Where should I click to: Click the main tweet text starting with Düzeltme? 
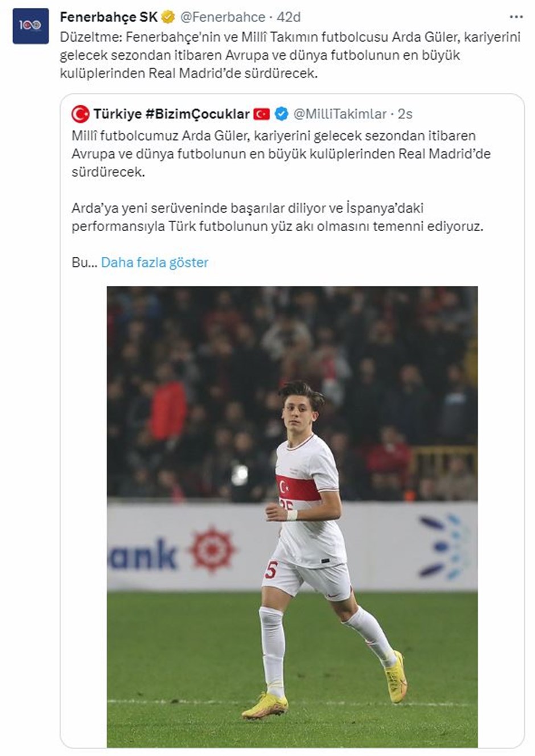pyautogui.click(x=290, y=55)
